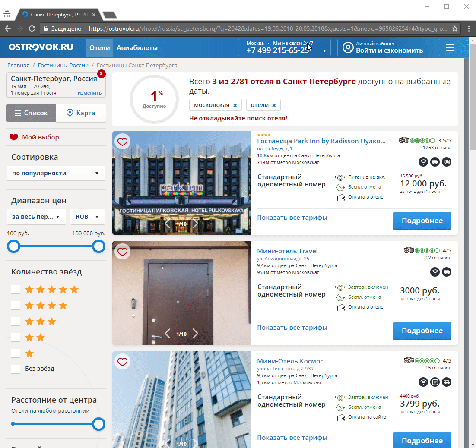Switch to Карта map view
This screenshot has height=448, width=476.
[81, 113]
